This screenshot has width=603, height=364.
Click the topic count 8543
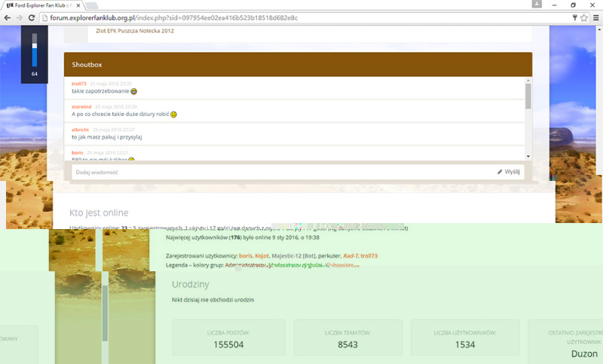coord(347,344)
